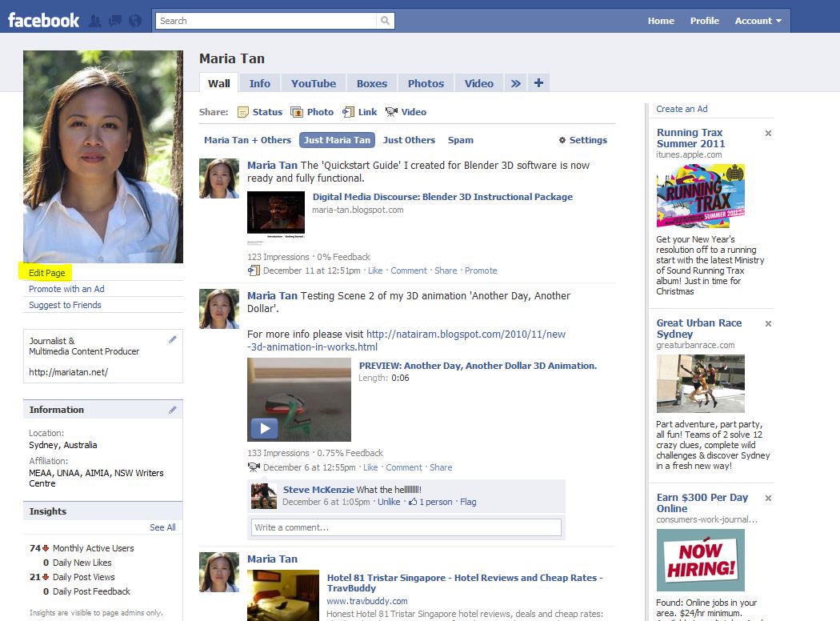The image size is (840, 621).
Task: Open wall Settings
Action: 588,140
